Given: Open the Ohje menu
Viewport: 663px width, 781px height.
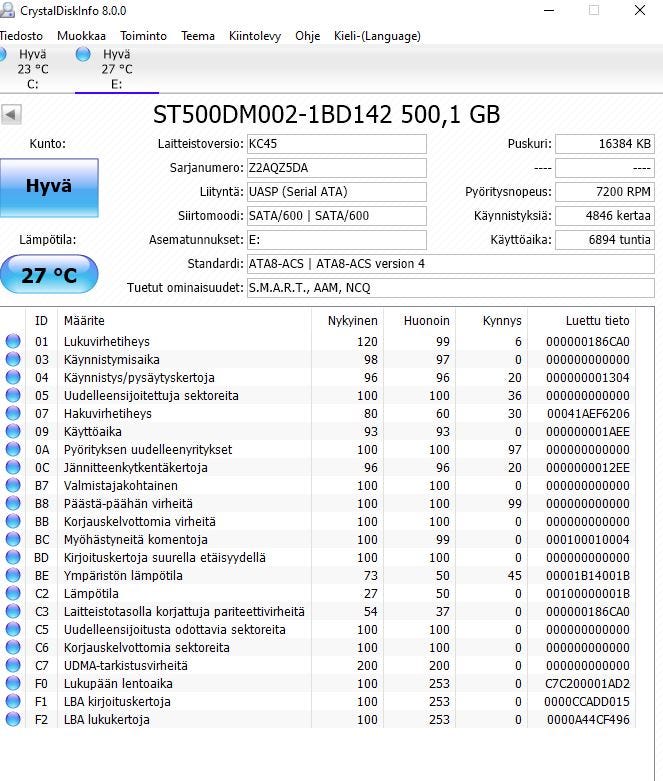Looking at the screenshot, I should [307, 36].
